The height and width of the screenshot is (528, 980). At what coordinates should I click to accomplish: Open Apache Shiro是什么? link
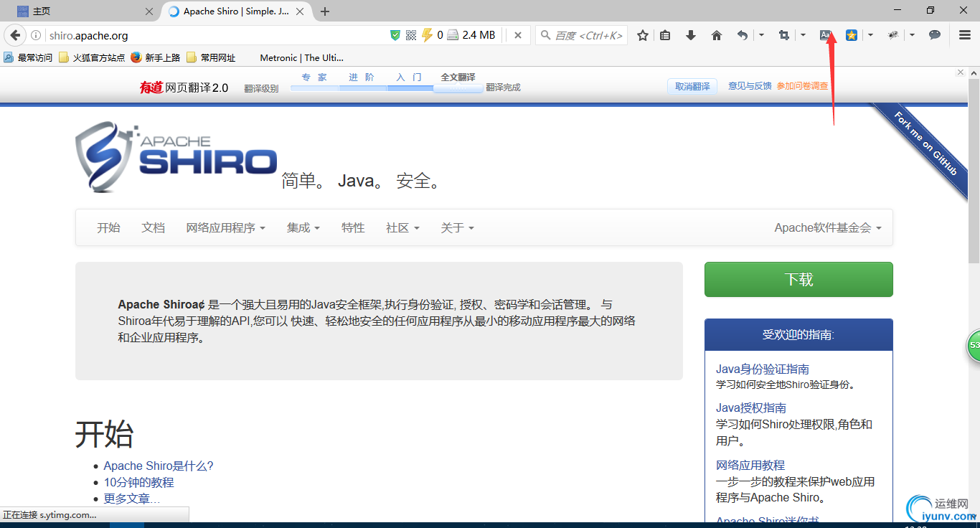(159, 466)
